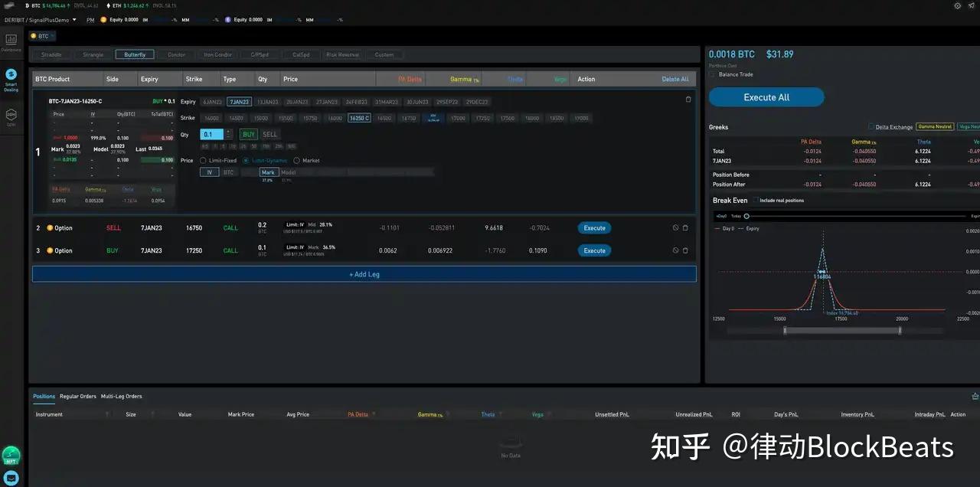Select the 16250 C strike button
The height and width of the screenshot is (487, 980).
pos(359,118)
